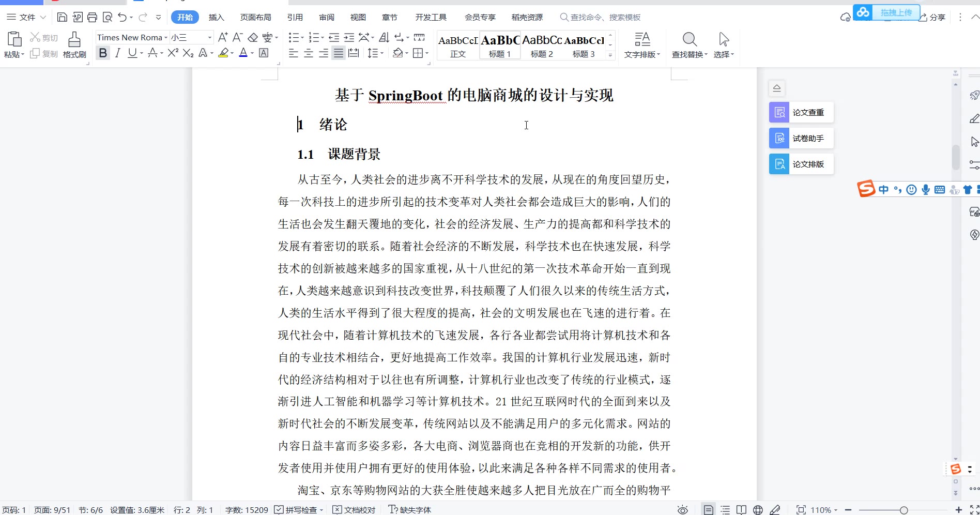Click font color red A swatch
Viewport: 980px width, 515px height.
click(x=243, y=53)
